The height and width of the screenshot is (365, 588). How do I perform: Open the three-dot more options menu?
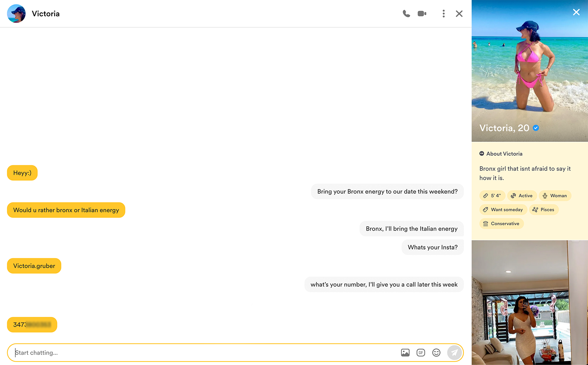tap(444, 14)
